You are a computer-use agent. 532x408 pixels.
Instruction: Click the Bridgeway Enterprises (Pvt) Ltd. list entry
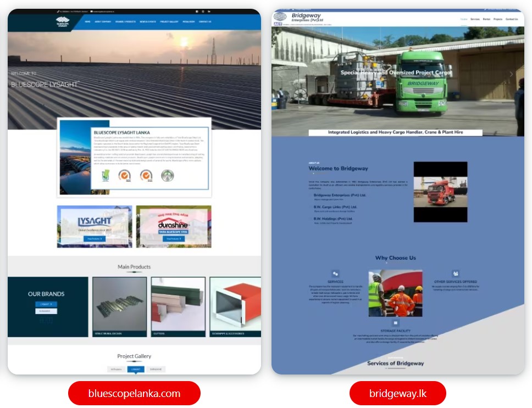340,195
